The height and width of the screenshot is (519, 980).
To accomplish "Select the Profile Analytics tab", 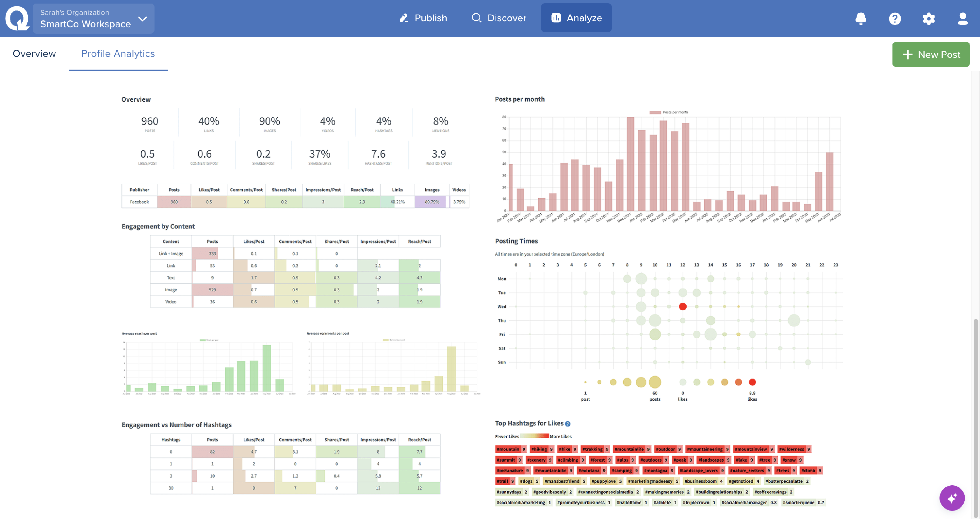I will 118,54.
